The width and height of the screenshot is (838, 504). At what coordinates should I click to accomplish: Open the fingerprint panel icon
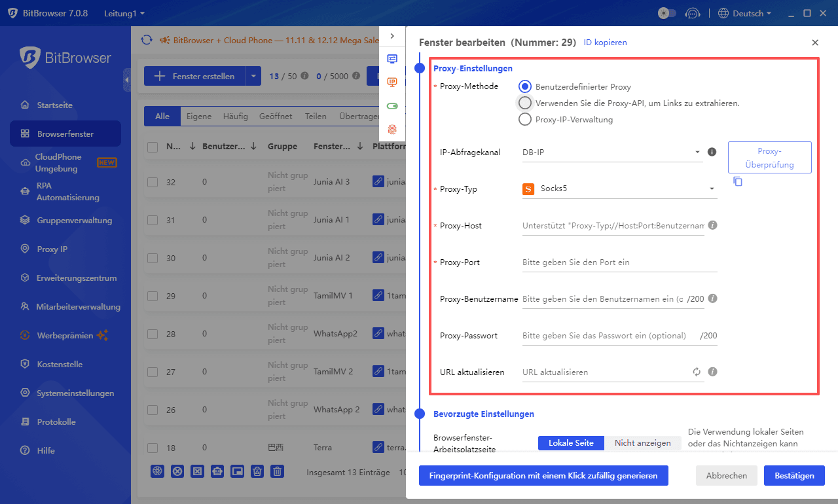[392, 130]
